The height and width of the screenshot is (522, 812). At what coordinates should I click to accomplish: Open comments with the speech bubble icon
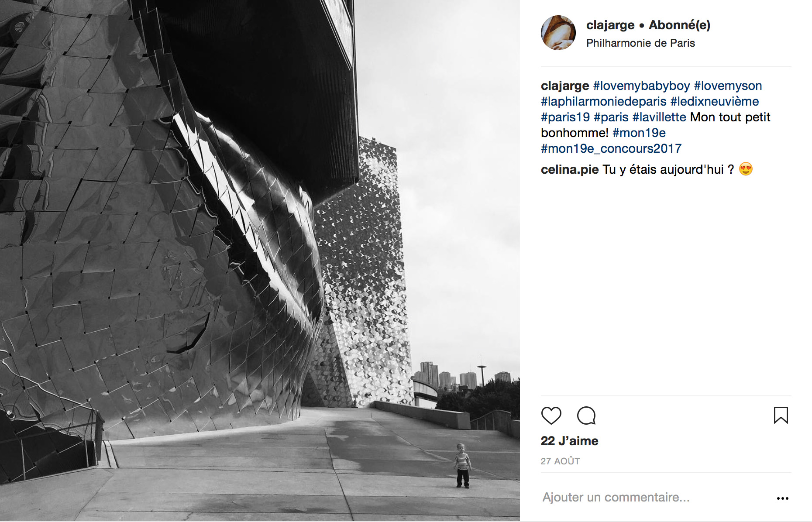(x=586, y=416)
